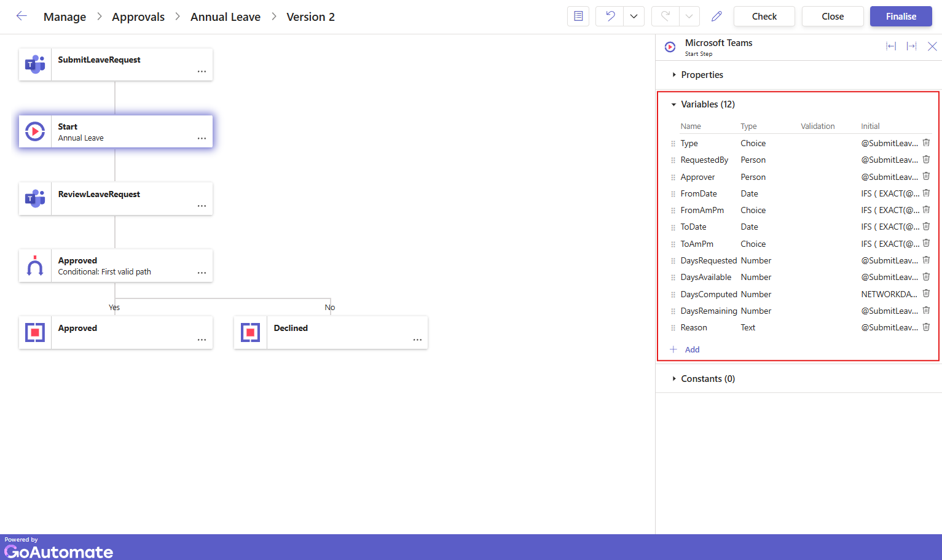Delete the Reason variable with trash icon

[926, 327]
